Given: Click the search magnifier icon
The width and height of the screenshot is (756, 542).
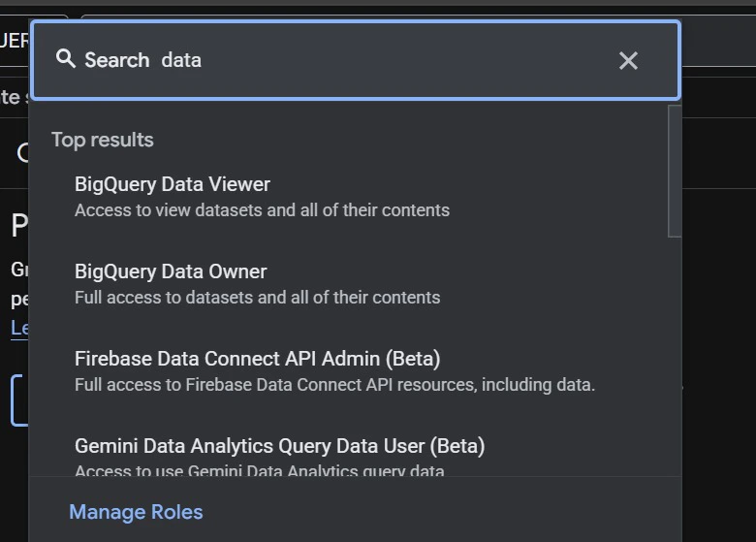Looking at the screenshot, I should [x=66, y=59].
